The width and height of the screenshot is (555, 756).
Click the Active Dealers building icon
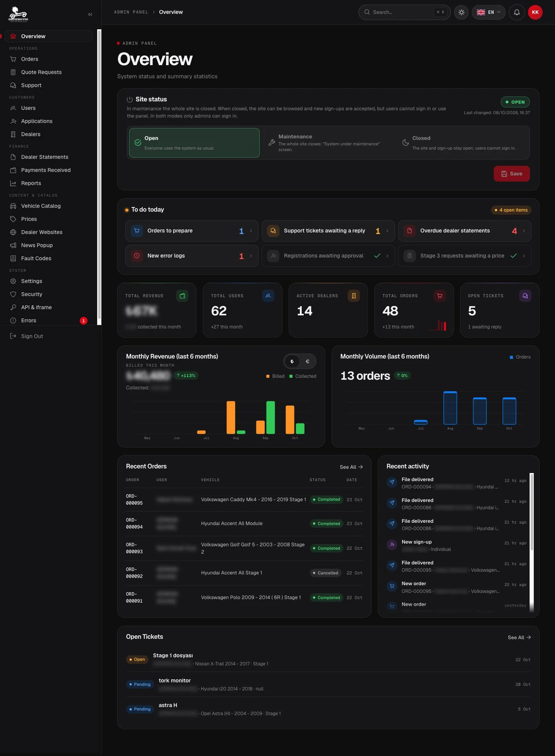point(354,296)
